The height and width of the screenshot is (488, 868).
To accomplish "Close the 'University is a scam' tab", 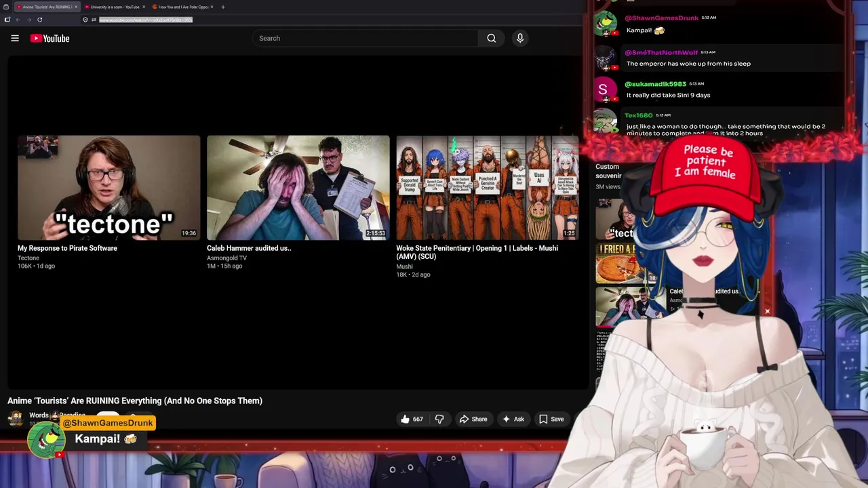I will (144, 7).
